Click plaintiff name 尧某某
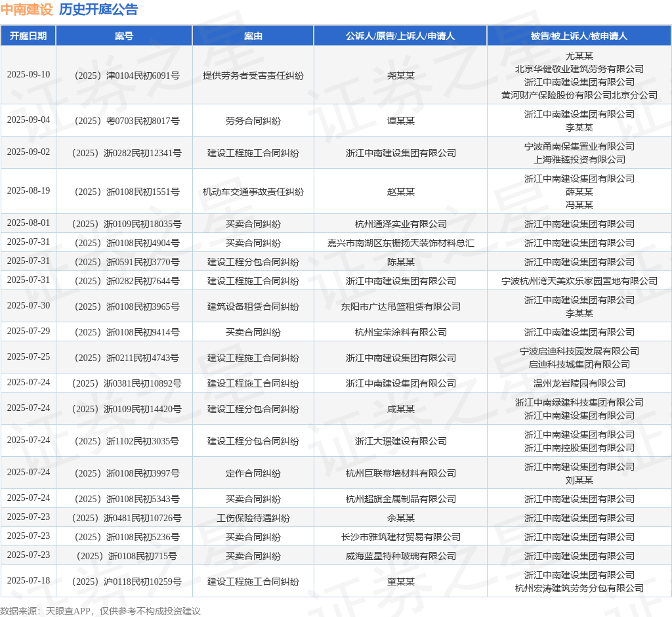672x617 pixels. tap(401, 75)
